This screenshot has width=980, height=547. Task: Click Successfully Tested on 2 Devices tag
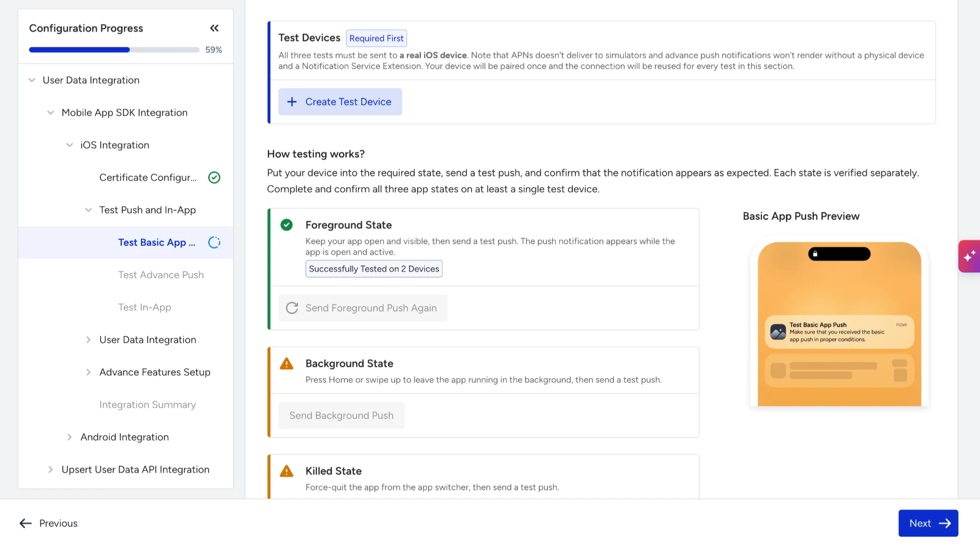(374, 269)
